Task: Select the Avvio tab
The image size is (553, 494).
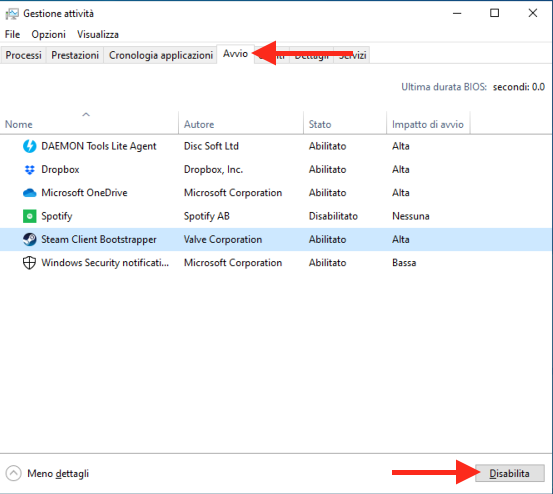Action: (235, 54)
